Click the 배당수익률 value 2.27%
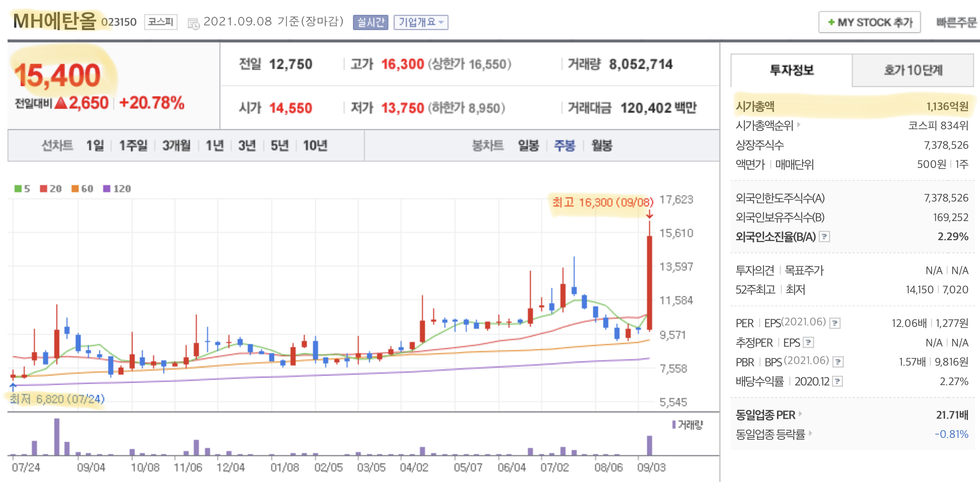This screenshot has width=980, height=482. pos(954,382)
